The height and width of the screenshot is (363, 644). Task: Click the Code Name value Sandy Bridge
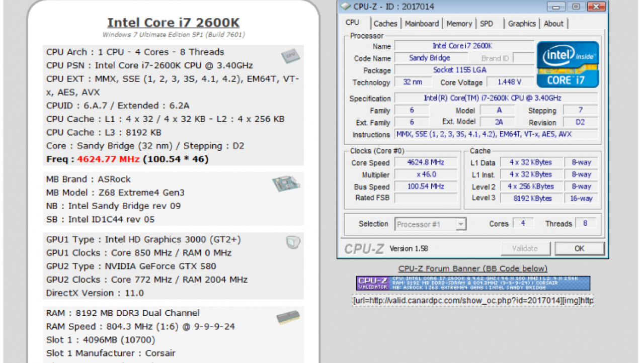pos(430,58)
